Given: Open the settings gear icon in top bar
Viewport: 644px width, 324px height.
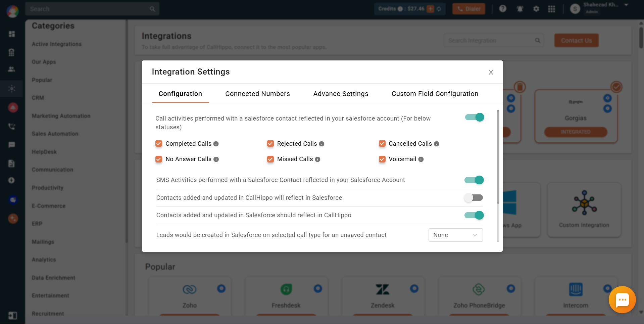Looking at the screenshot, I should [x=536, y=9].
